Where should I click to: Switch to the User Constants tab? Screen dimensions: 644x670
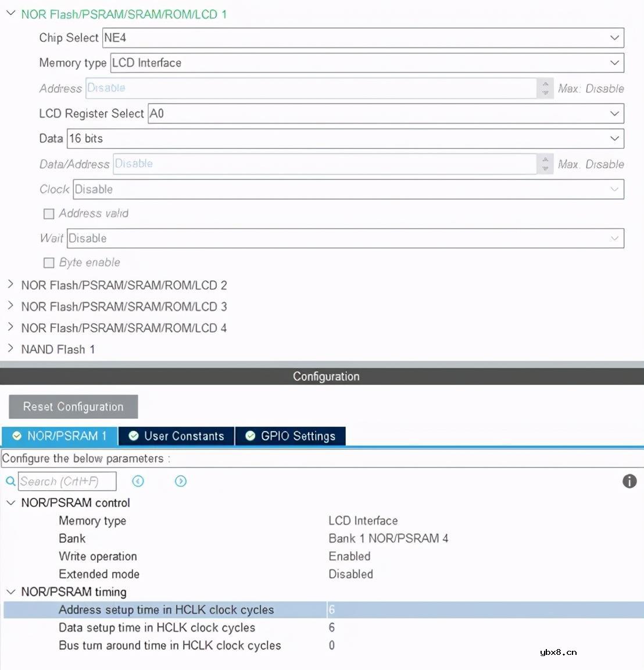177,436
